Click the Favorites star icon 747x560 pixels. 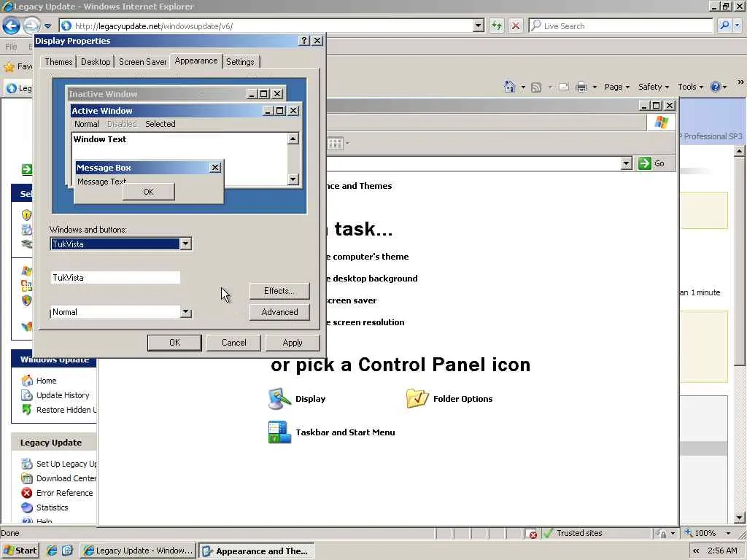[x=9, y=66]
